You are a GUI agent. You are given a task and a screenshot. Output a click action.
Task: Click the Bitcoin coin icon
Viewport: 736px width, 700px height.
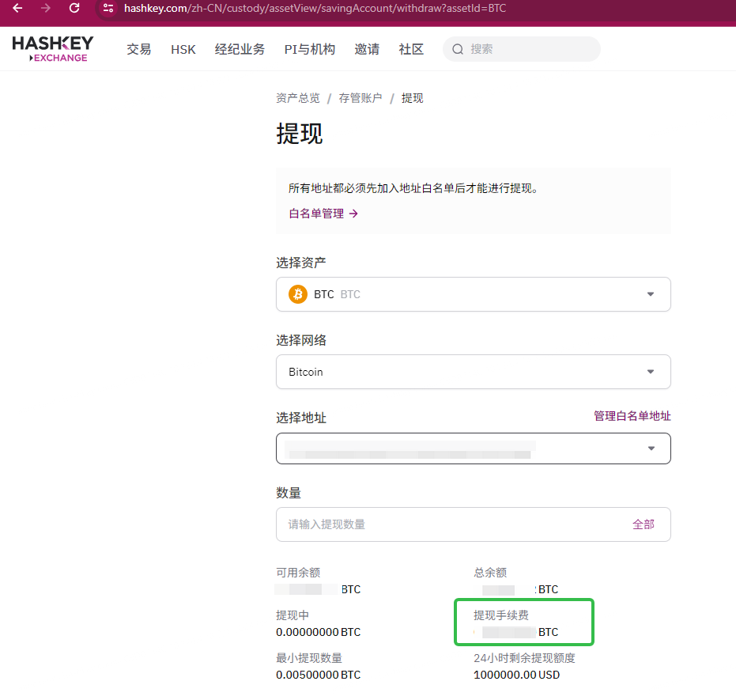[x=297, y=294]
